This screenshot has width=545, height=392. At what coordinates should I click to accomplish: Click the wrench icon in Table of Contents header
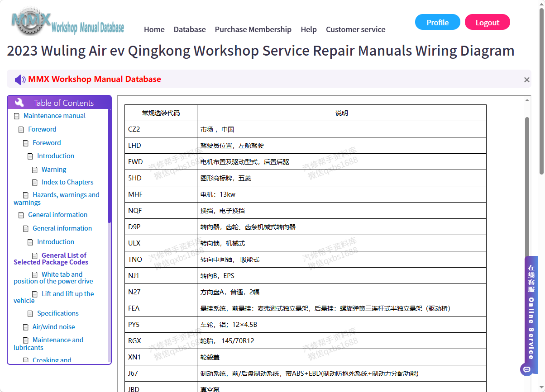point(19,103)
